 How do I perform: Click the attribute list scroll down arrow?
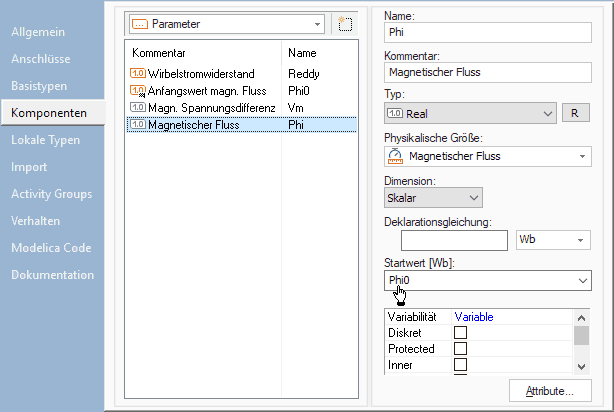tap(581, 367)
